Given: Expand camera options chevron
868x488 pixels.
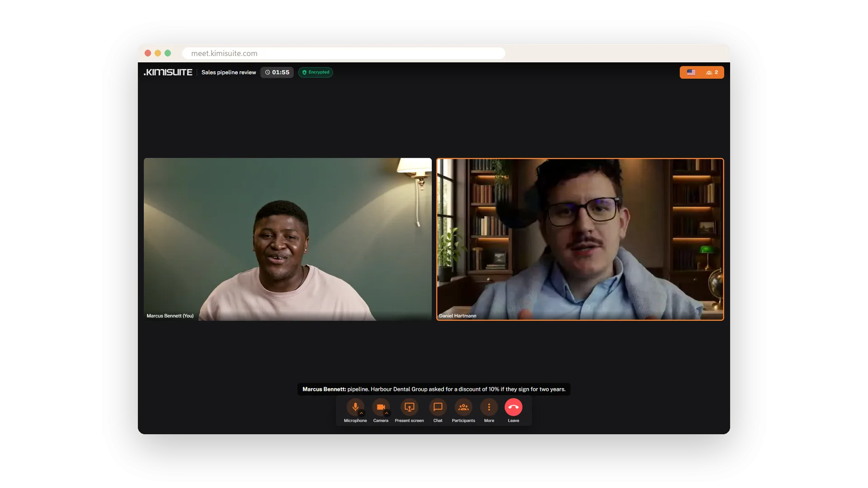Looking at the screenshot, I should 387,413.
